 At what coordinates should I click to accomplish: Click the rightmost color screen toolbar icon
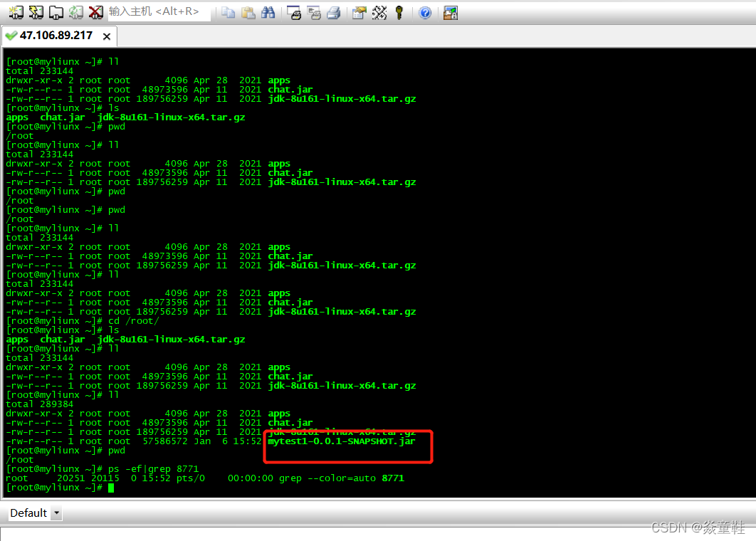[x=450, y=12]
